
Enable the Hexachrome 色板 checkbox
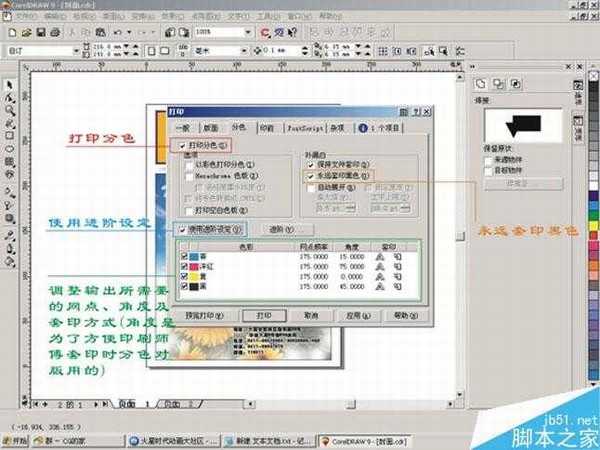click(189, 176)
